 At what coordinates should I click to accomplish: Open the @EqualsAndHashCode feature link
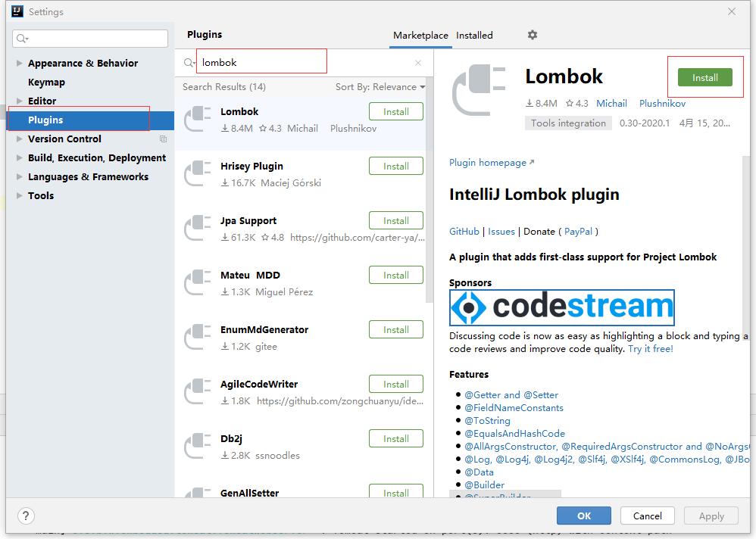click(x=514, y=434)
